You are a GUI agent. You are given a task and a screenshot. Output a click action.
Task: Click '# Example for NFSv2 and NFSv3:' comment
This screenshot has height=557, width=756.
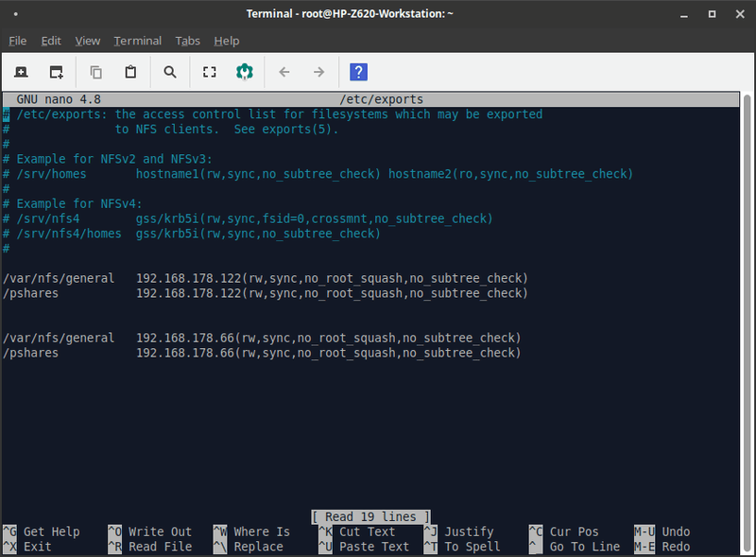pyautogui.click(x=108, y=159)
